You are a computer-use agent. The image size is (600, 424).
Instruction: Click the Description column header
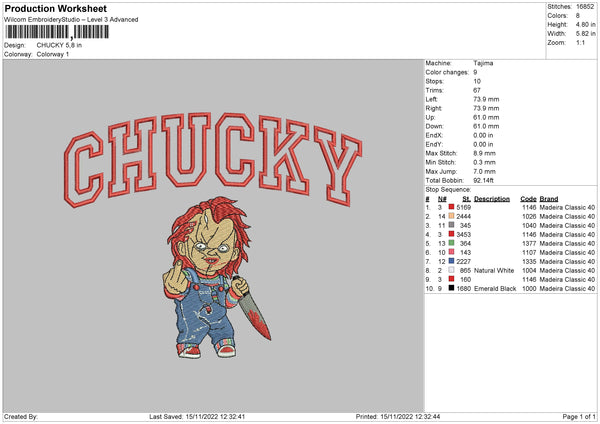pyautogui.click(x=492, y=199)
